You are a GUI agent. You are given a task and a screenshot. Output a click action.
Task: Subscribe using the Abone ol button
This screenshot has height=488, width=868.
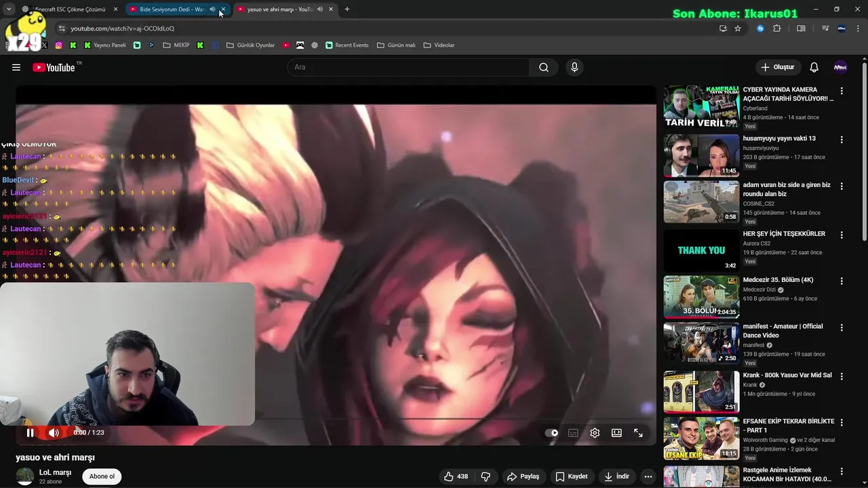102,476
